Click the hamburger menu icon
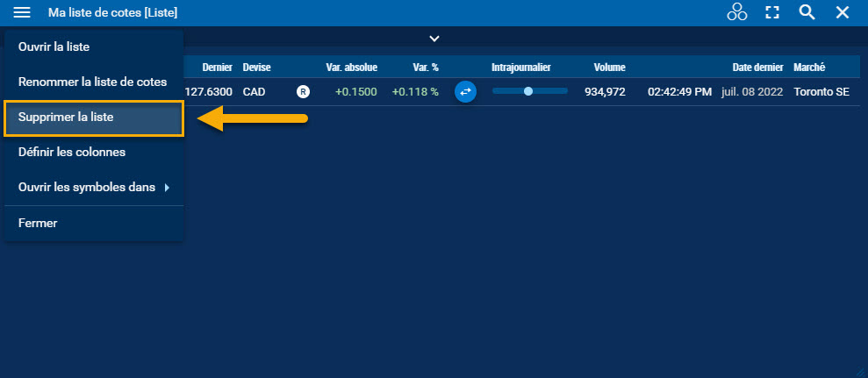This screenshot has height=378, width=868. 23,12
